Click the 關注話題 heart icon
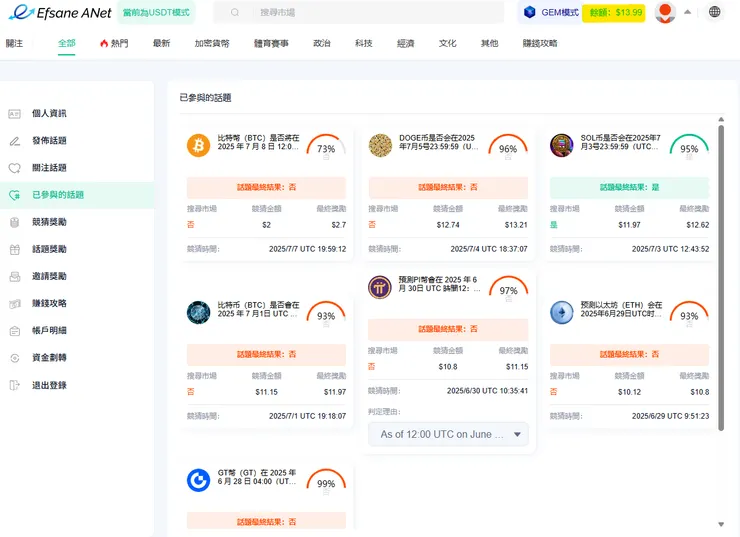 click(x=15, y=168)
